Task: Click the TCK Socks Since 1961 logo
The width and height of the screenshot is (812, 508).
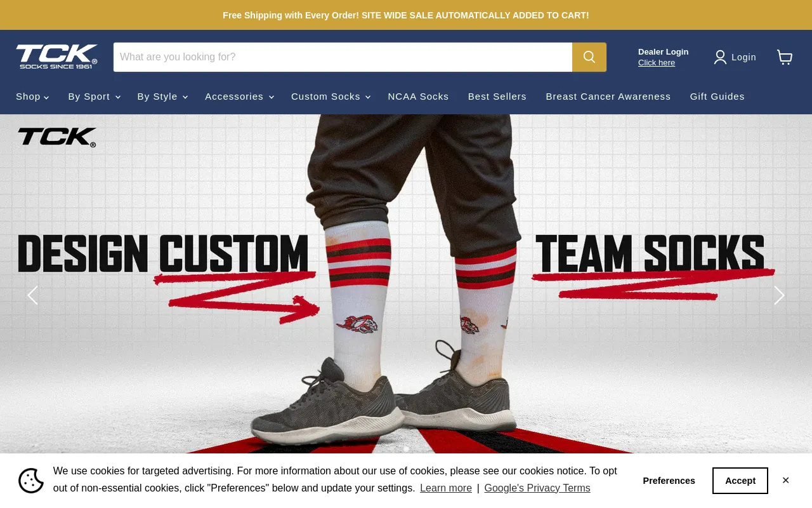Action: pos(57,57)
